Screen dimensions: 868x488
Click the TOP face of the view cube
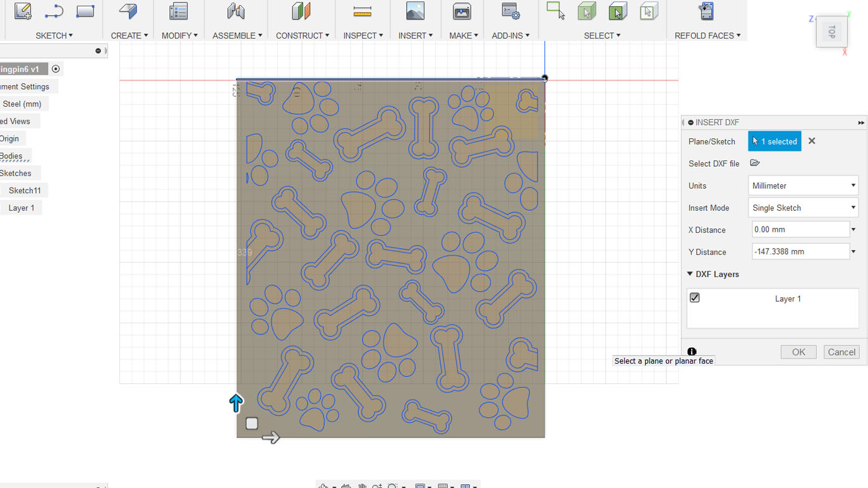click(831, 32)
